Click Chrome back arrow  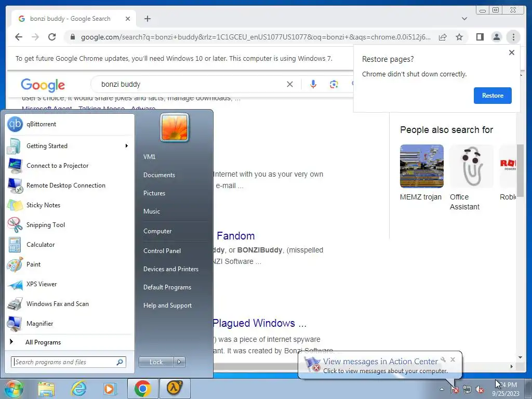click(x=19, y=37)
